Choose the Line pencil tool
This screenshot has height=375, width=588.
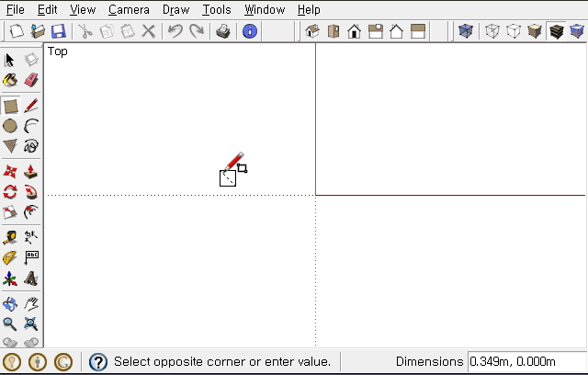(x=31, y=106)
